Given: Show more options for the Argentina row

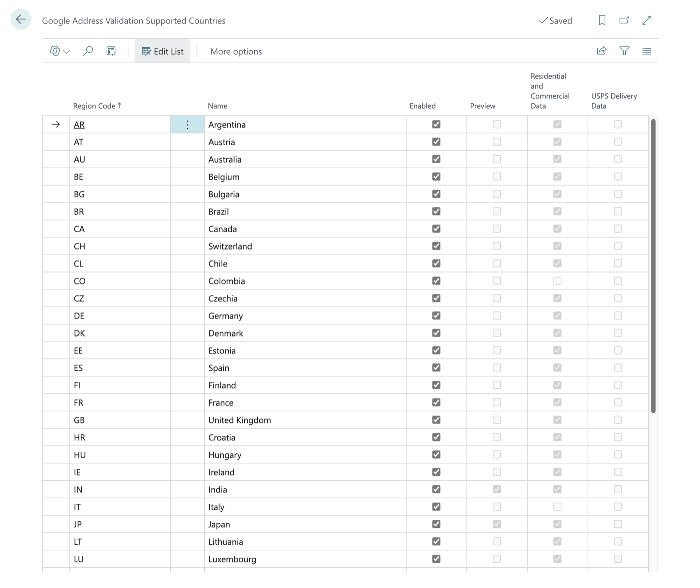Looking at the screenshot, I should click(188, 125).
